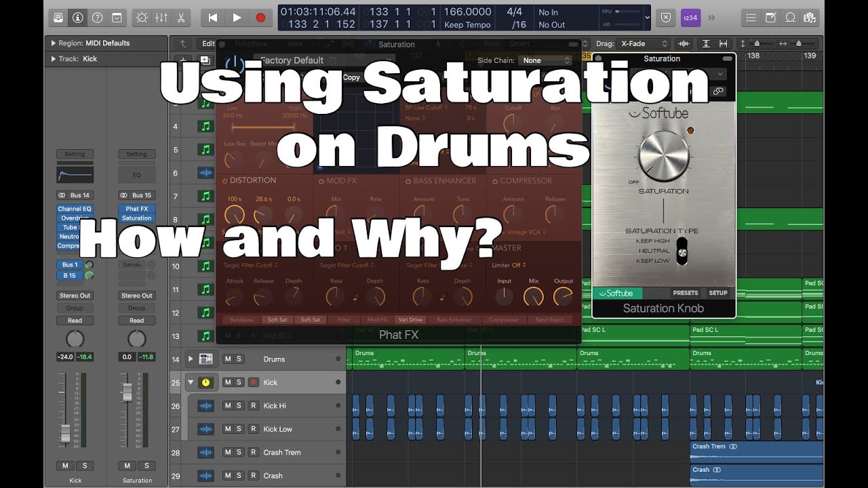Open Quick Help question mark icon

[97, 18]
